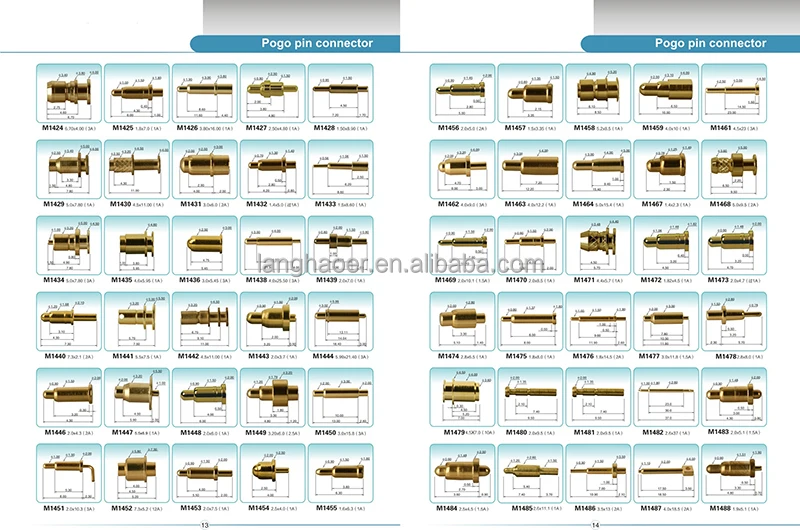Open the M1487 pin picture

tap(666, 473)
